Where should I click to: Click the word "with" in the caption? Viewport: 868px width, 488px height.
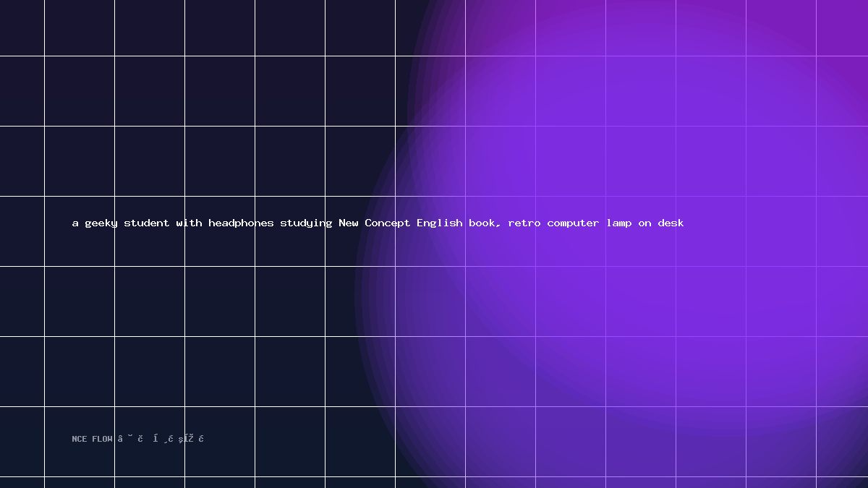[189, 223]
